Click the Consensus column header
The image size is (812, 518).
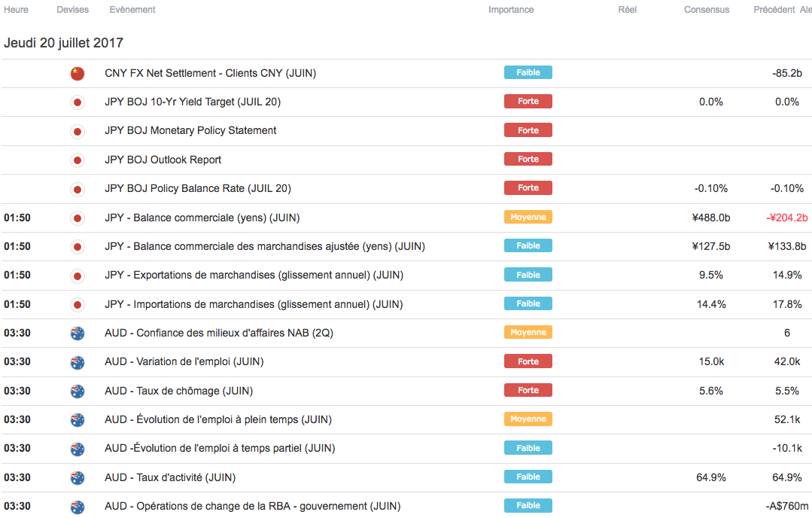click(707, 10)
